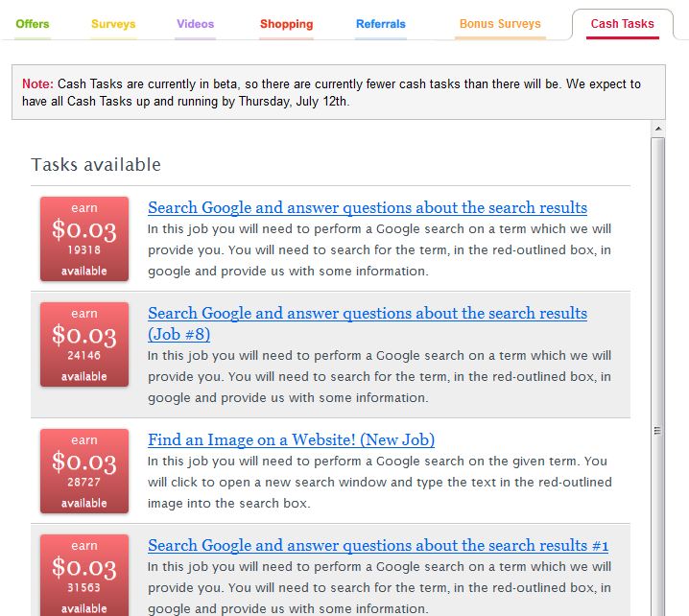Image resolution: width=689 pixels, height=616 pixels.
Task: Click earn badge showing 19318 available
Action: pos(84,239)
